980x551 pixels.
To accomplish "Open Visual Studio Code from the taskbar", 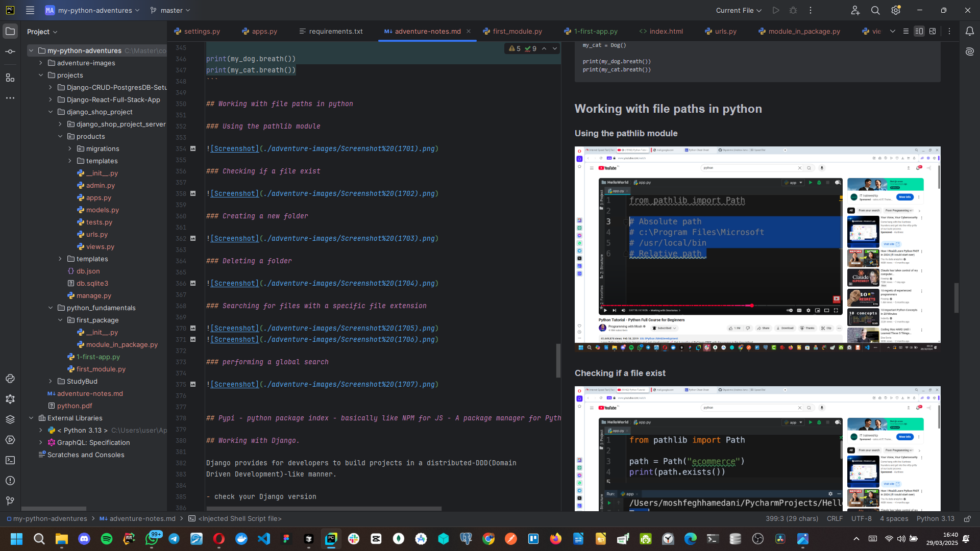I will click(264, 539).
